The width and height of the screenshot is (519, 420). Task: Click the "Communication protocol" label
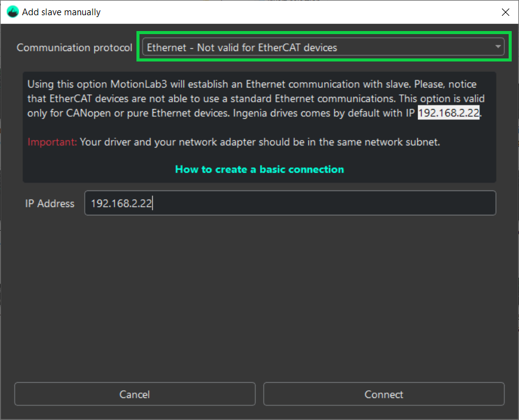74,47
